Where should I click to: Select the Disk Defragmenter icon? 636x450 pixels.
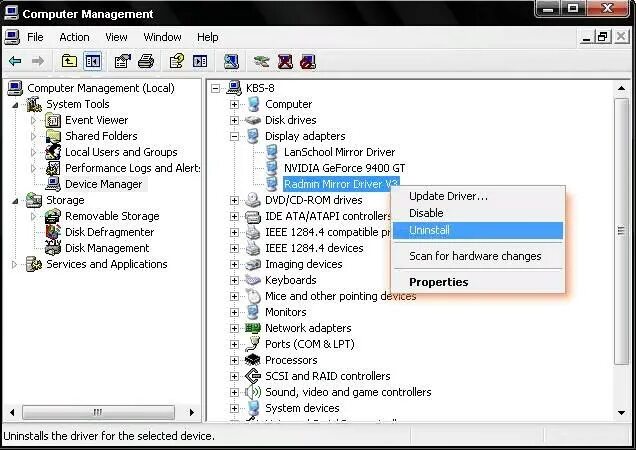point(53,232)
